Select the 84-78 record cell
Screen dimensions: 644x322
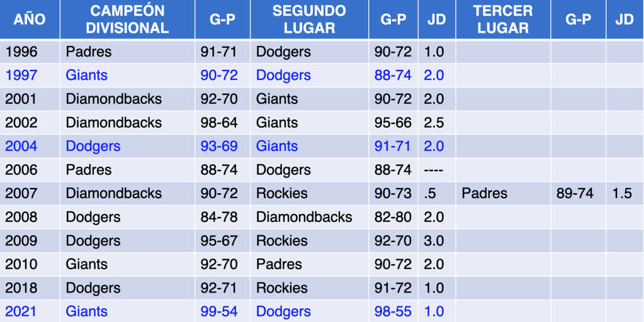tap(219, 217)
